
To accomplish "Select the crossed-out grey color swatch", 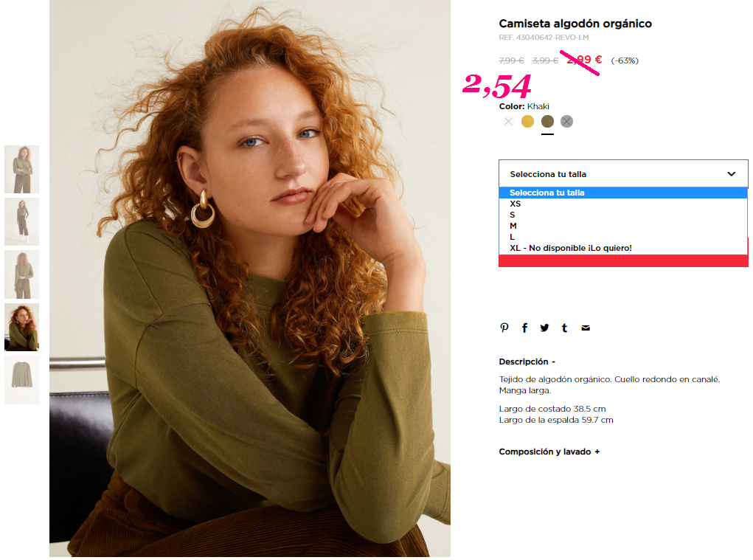I will click(566, 122).
